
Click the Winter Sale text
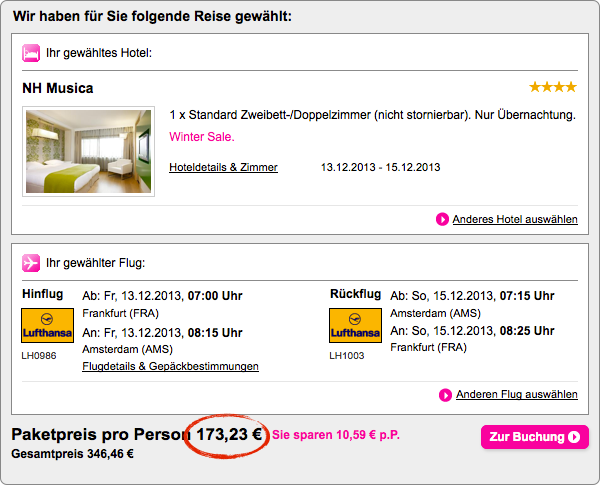click(x=202, y=136)
